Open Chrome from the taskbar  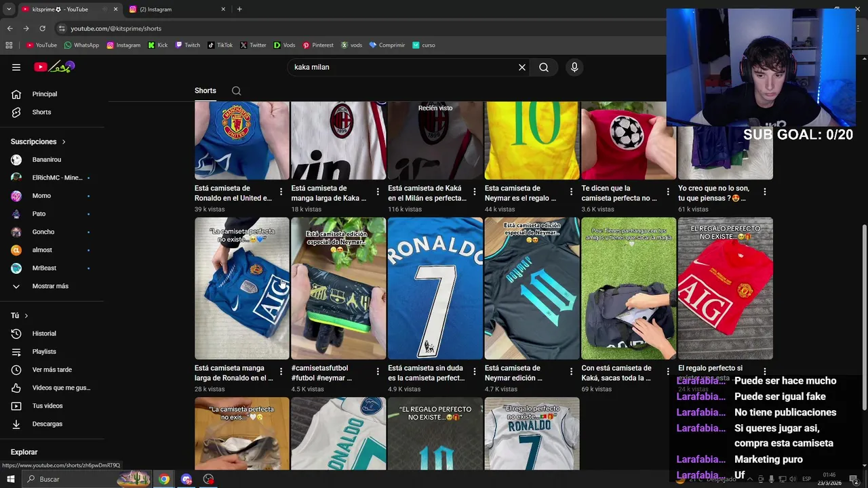click(x=164, y=479)
